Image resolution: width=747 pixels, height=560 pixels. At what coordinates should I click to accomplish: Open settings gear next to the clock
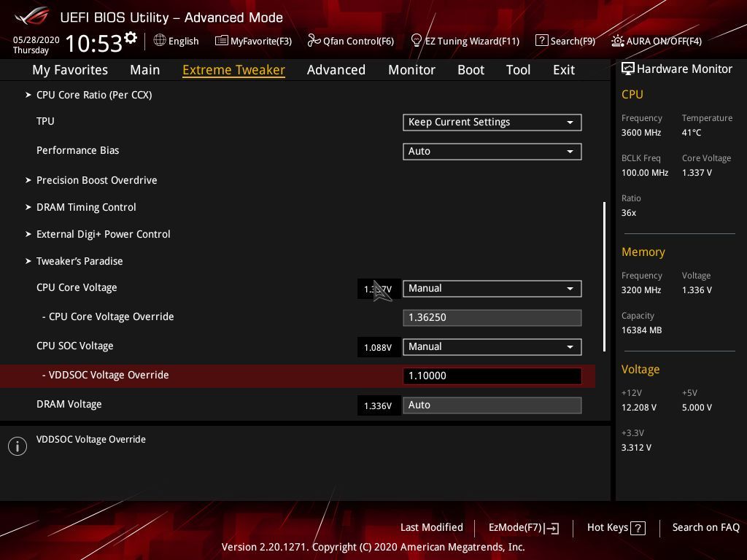pos(131,38)
